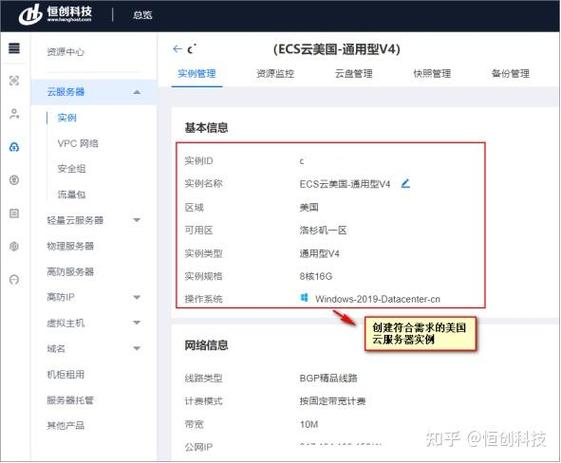
Task: Switch to the 快照管理 tab
Action: pos(432,74)
